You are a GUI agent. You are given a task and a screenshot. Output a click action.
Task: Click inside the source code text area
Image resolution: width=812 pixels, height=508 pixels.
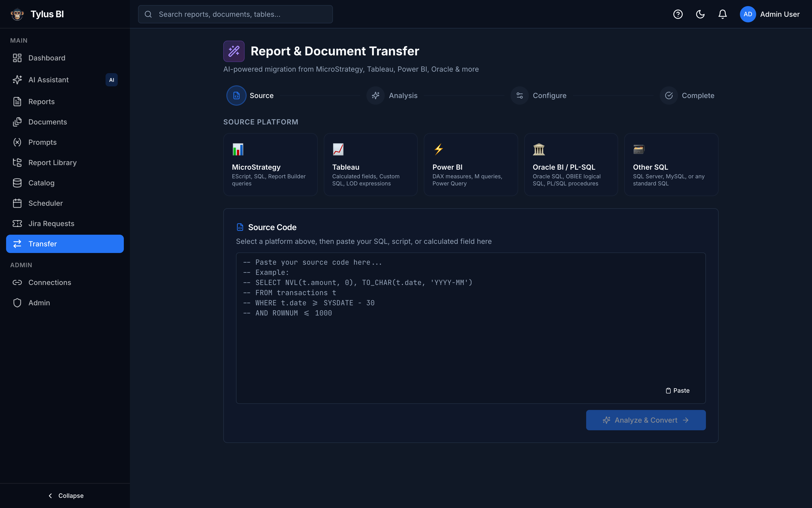coord(471,328)
